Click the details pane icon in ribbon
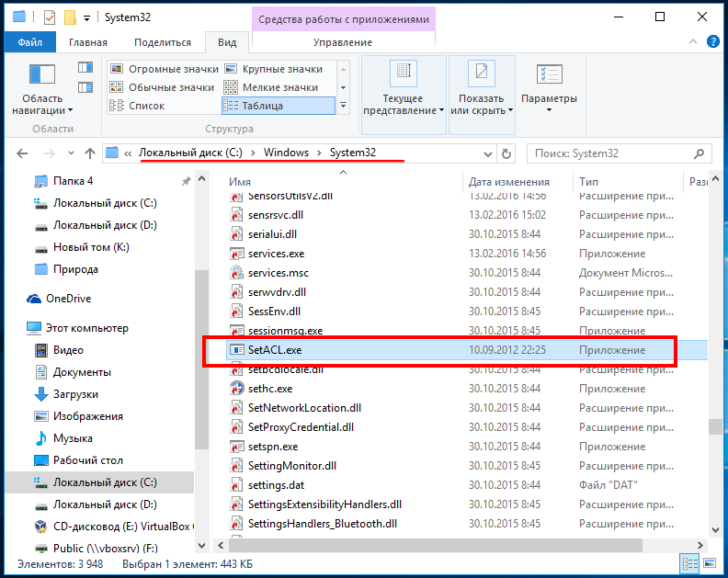This screenshot has height=578, width=728. click(85, 87)
